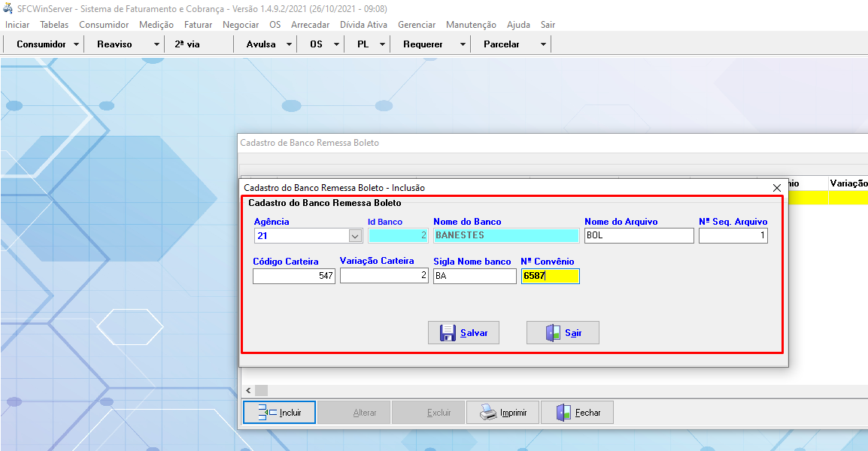Click the Incluir add-record icon
868x451 pixels.
[x=267, y=412]
